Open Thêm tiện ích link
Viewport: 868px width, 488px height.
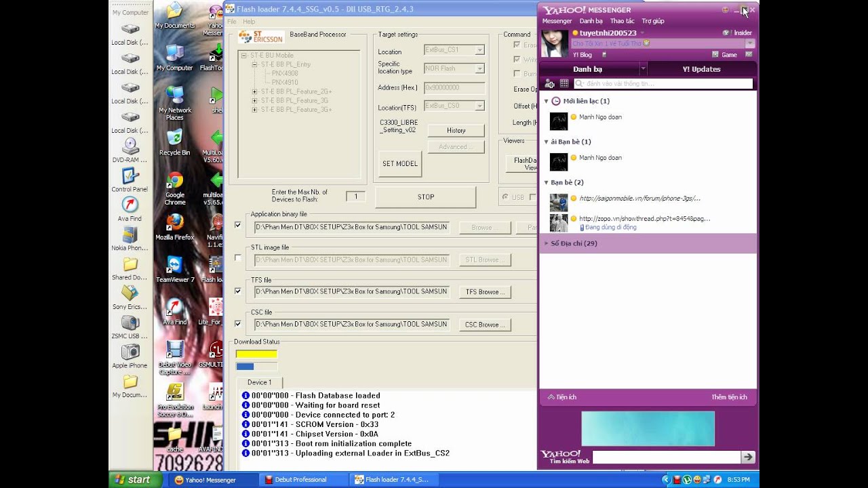[729, 397]
